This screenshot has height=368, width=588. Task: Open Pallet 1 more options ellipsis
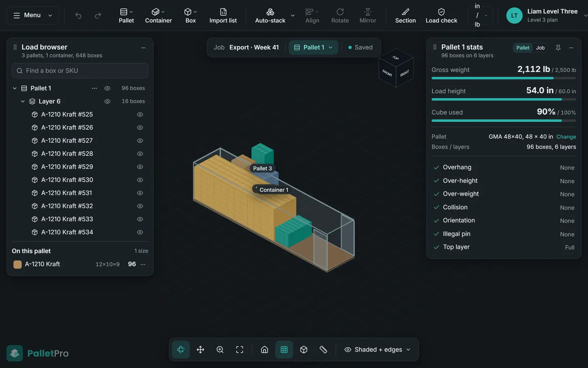[x=94, y=88]
